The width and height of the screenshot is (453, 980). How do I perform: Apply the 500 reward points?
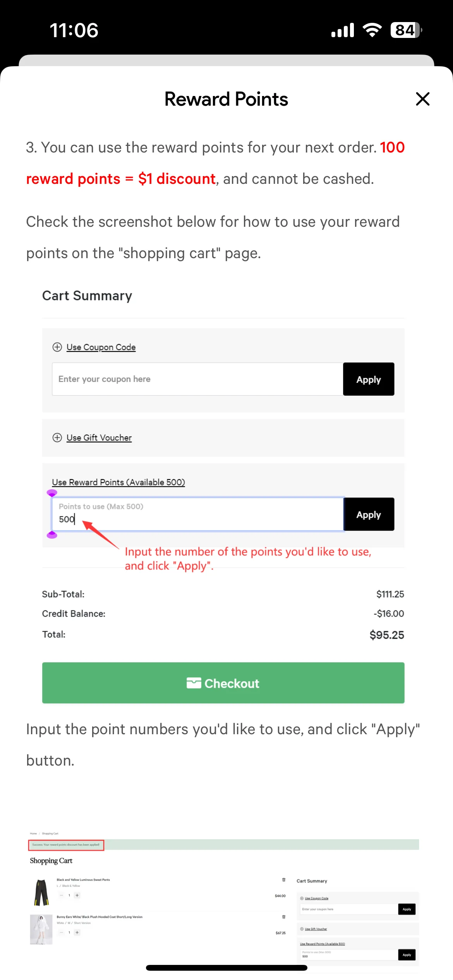tap(369, 514)
